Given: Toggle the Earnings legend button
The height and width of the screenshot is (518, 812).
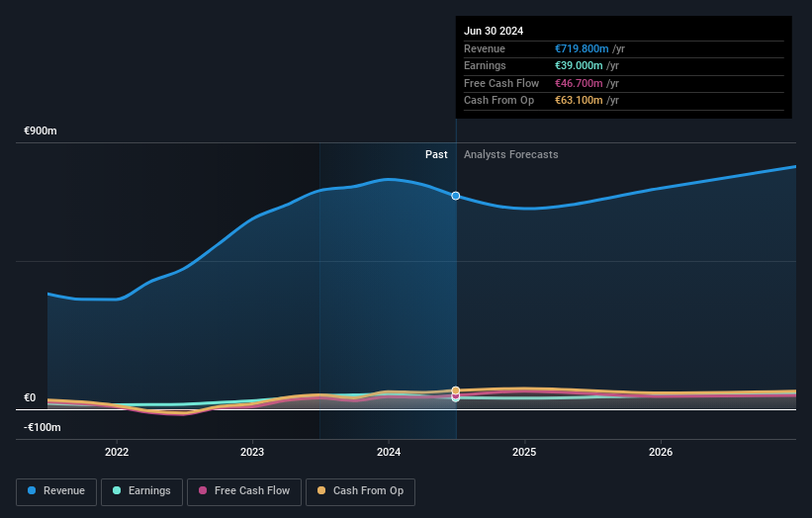Looking at the screenshot, I should 141,491.
